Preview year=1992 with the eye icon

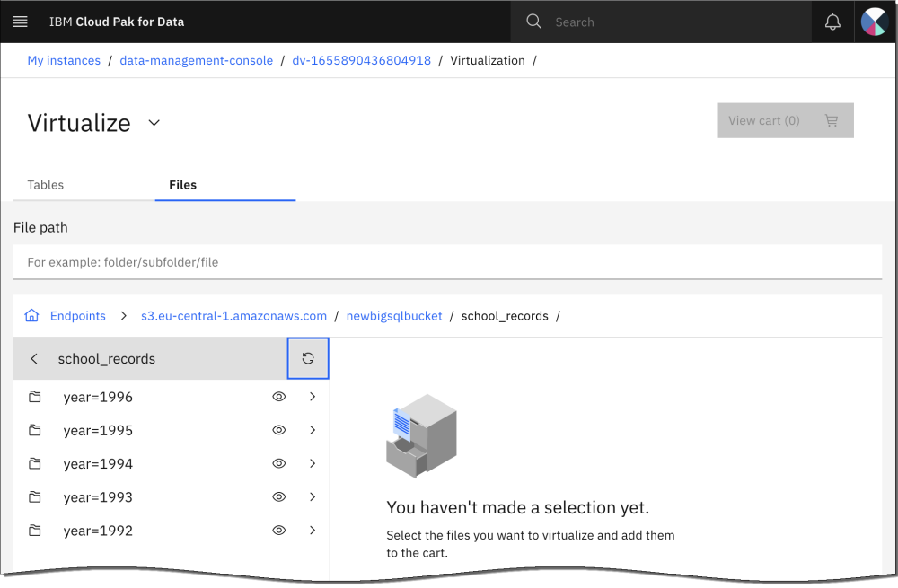279,531
